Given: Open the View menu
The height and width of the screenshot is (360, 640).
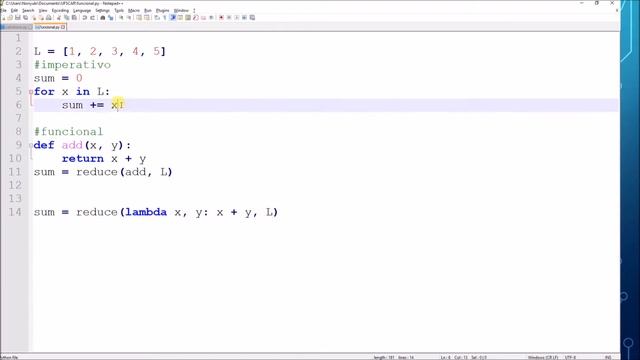Looking at the screenshot, I should click(x=43, y=10).
